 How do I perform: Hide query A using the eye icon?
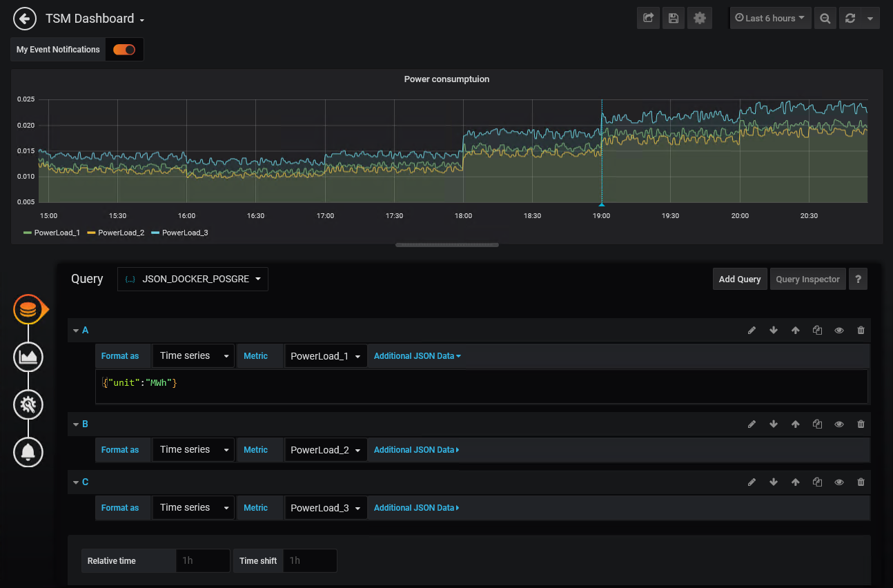[839, 331]
